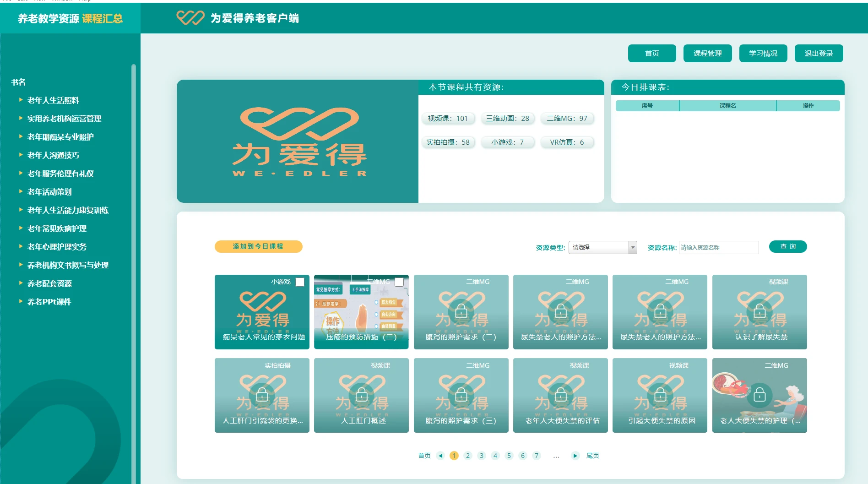Select 老年常见疾病护理 tree item
Image resolution: width=868 pixels, height=484 pixels.
57,228
